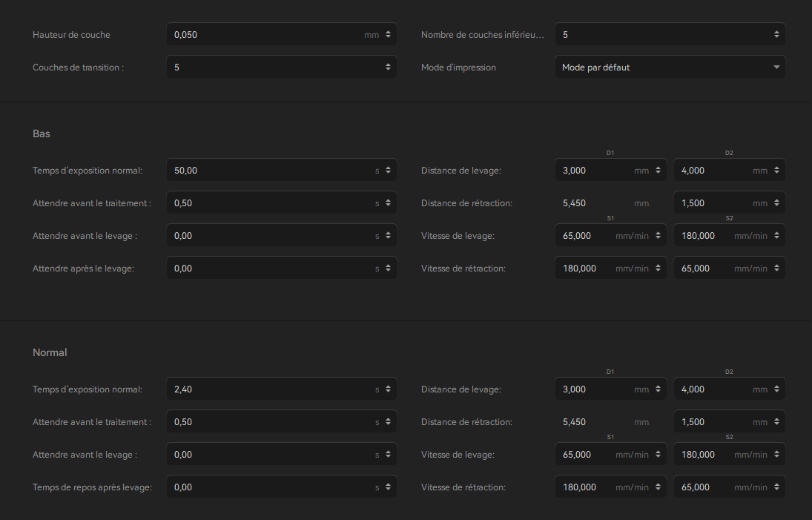Click the Hauteur de couche stepper arrows
The width and height of the screenshot is (812, 520).
tap(388, 35)
